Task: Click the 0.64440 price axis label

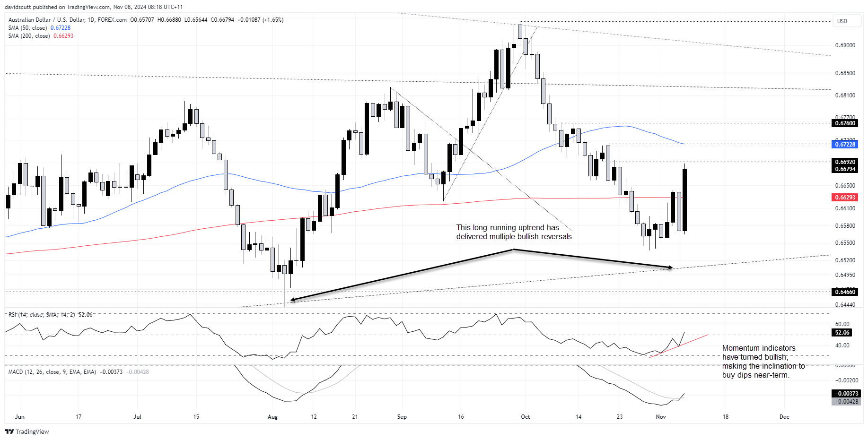Action: click(845, 305)
